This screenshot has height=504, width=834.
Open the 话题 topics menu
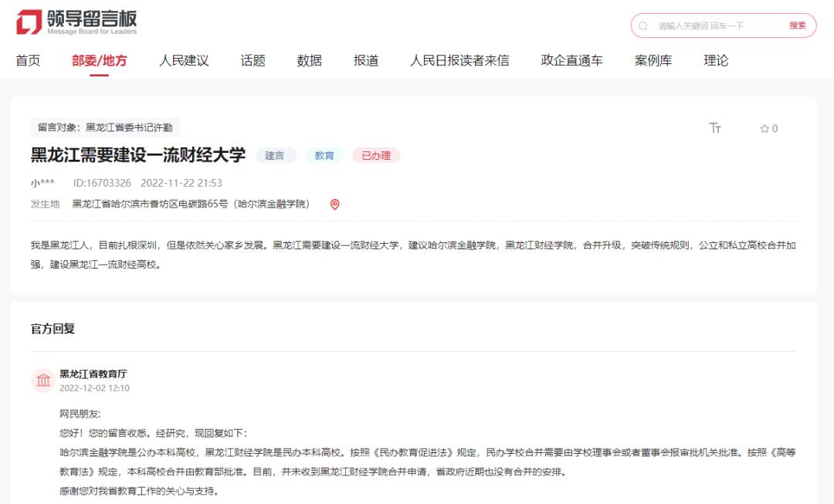pos(253,61)
